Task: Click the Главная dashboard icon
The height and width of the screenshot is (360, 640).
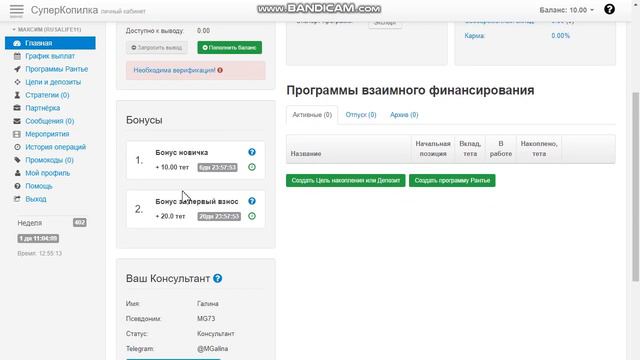Action: click(x=17, y=43)
